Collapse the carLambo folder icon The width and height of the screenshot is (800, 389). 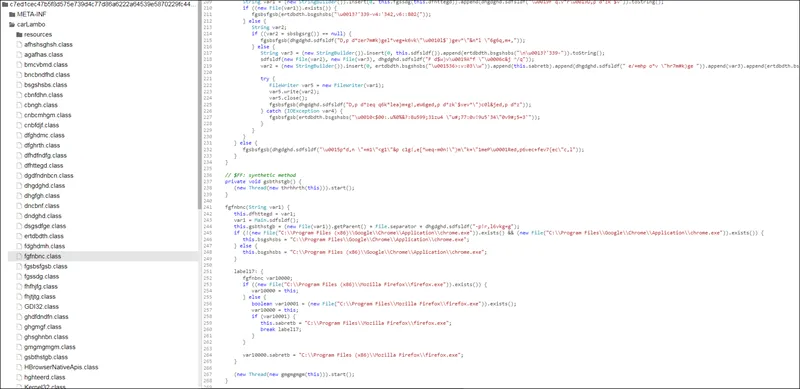tap(12, 25)
